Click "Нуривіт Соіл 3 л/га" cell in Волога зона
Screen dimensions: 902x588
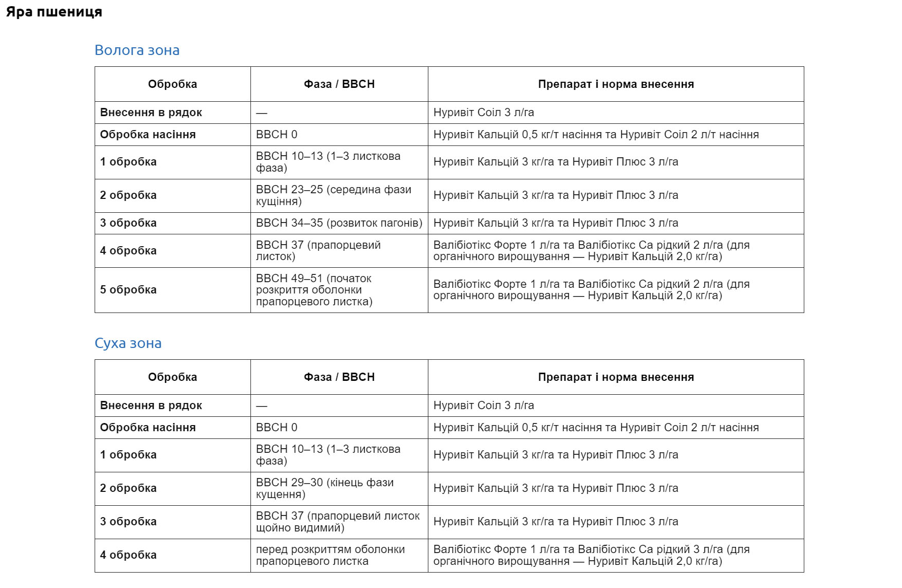pyautogui.click(x=616, y=113)
